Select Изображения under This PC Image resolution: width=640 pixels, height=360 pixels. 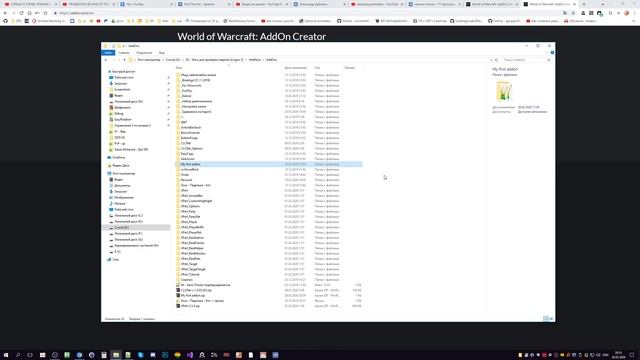124,198
